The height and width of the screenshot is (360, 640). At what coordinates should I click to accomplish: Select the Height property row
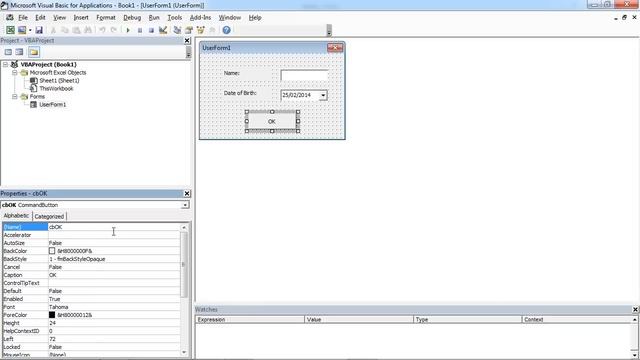coord(91,323)
